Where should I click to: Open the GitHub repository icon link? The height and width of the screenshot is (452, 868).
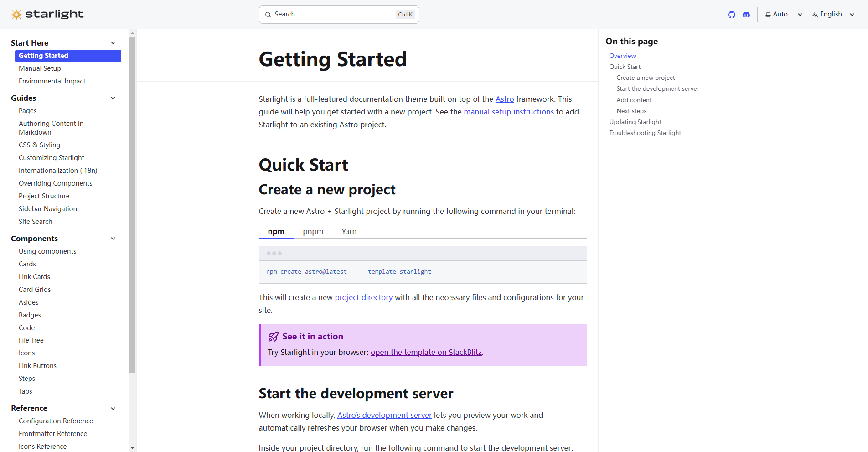732,15
